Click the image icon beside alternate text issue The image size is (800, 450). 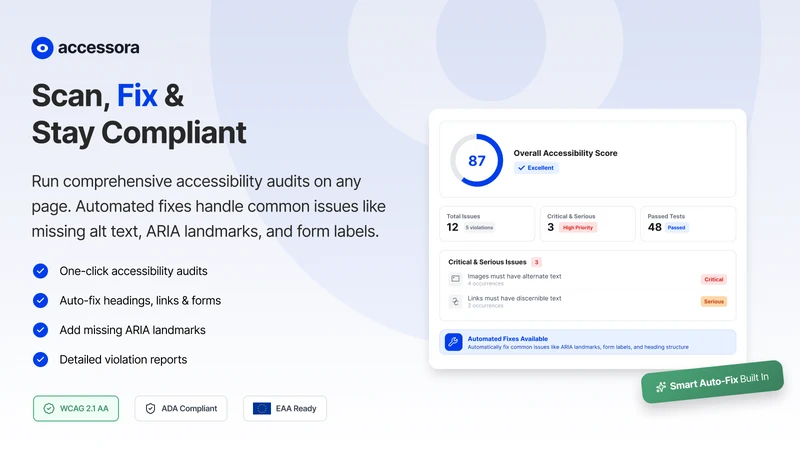(x=455, y=279)
